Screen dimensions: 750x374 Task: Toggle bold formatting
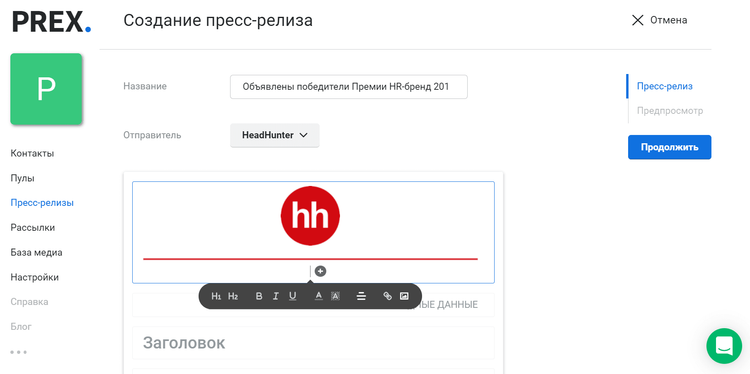tap(259, 297)
